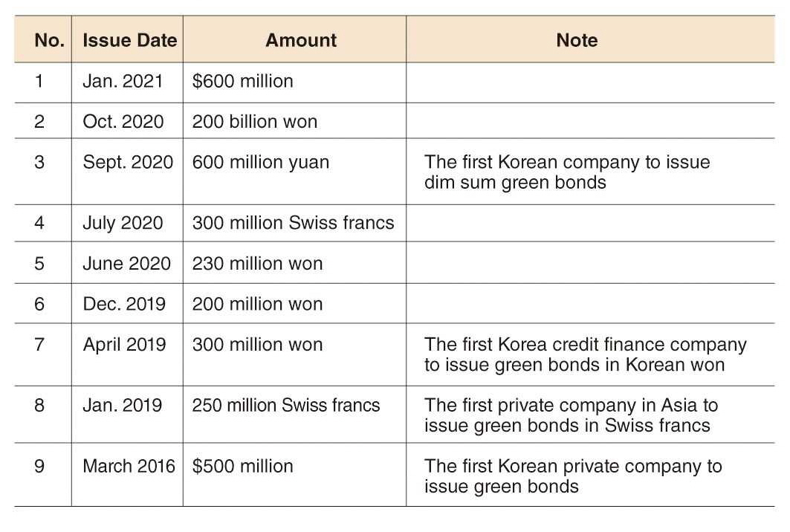Select the dim sum green bonds note
This screenshot has width=790, height=532.
(x=567, y=172)
